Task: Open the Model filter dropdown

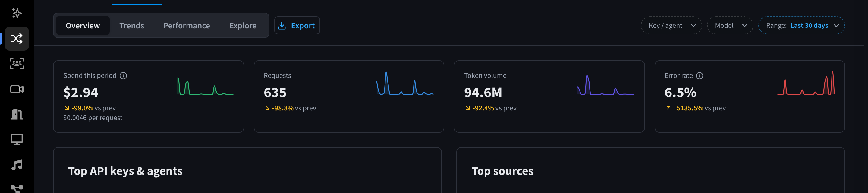Action: (730, 25)
